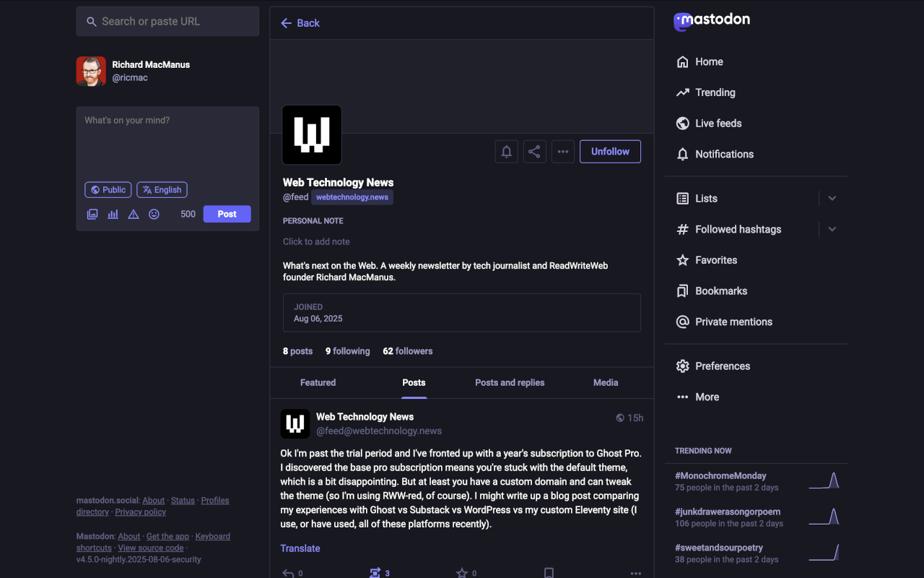Open the 9 following list
The image size is (924, 578).
tap(347, 351)
